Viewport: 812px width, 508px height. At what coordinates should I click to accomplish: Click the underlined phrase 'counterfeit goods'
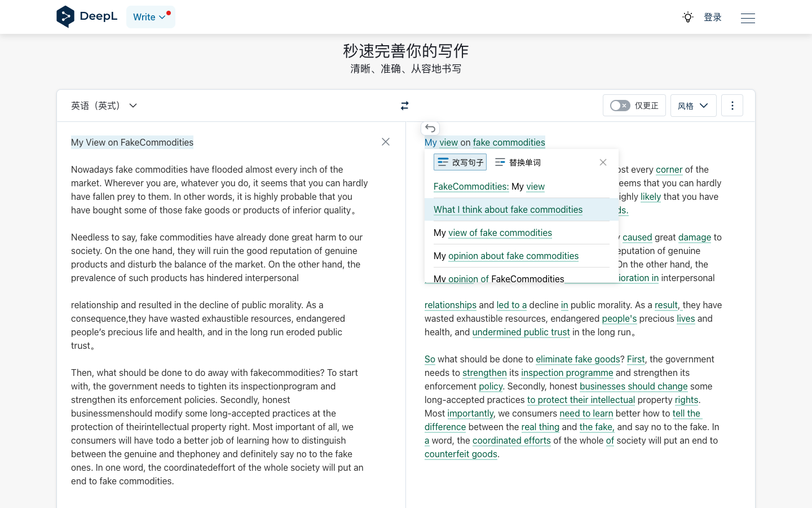[x=461, y=454]
